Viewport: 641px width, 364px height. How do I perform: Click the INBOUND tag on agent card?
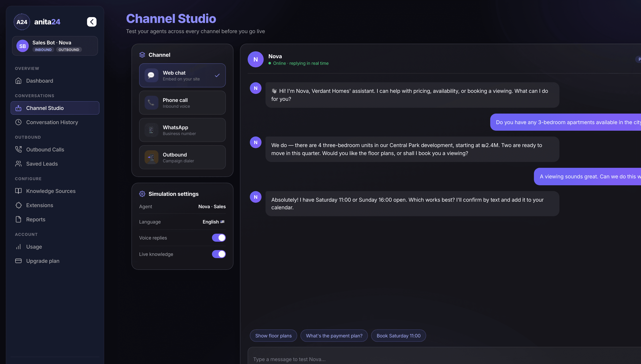pyautogui.click(x=43, y=50)
